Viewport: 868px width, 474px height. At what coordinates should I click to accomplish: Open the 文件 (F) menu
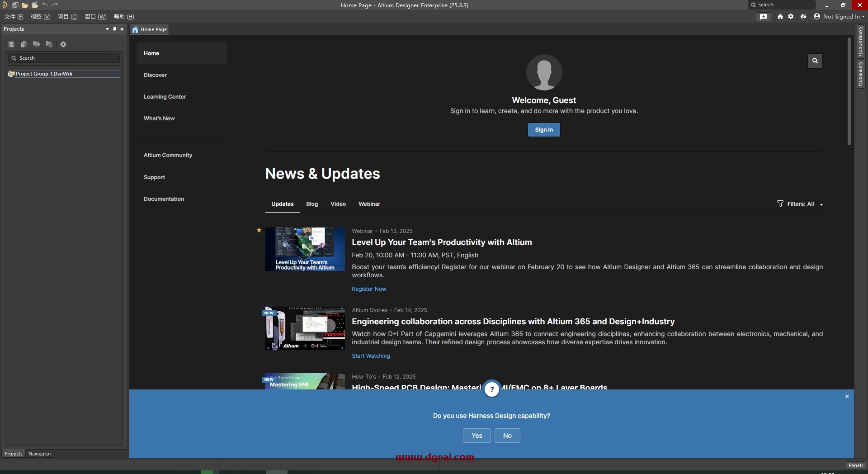point(14,17)
